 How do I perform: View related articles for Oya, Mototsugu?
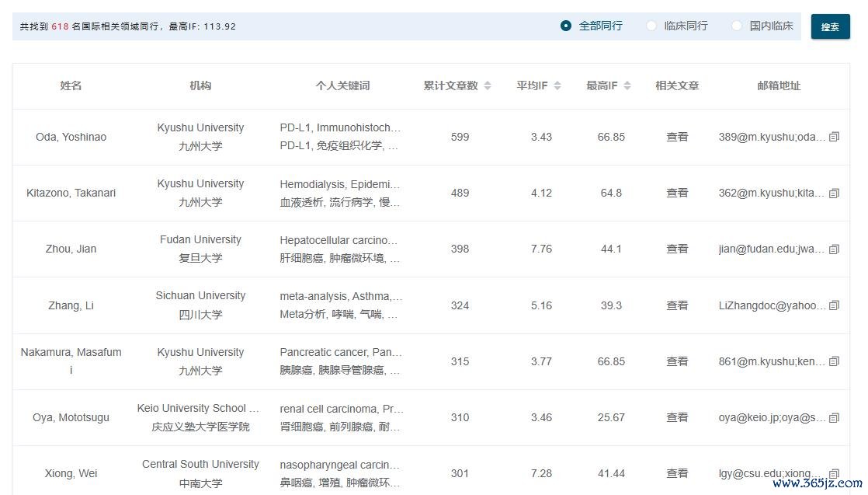point(677,417)
